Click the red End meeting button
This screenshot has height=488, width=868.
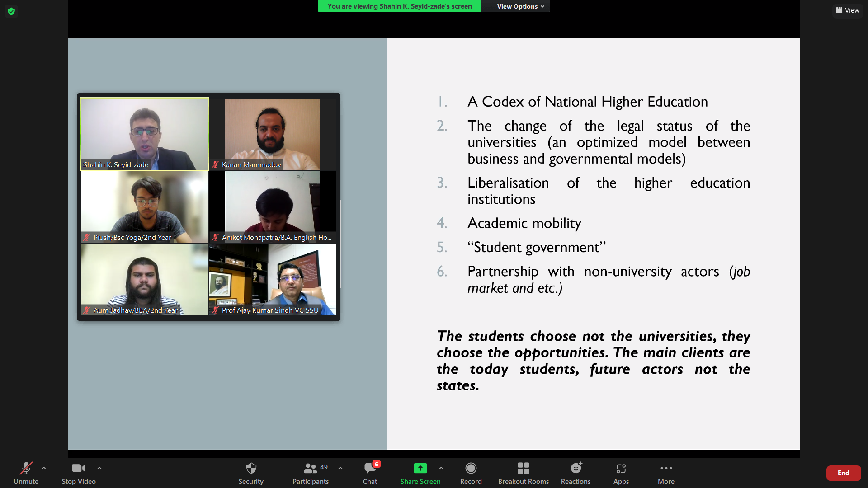[x=843, y=473]
